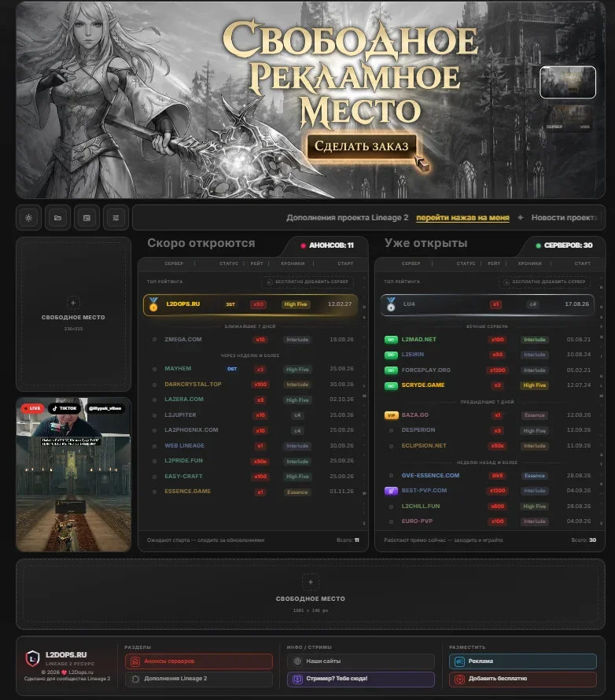Open the L2JUPITER server link
The image size is (615, 700).
(x=180, y=415)
